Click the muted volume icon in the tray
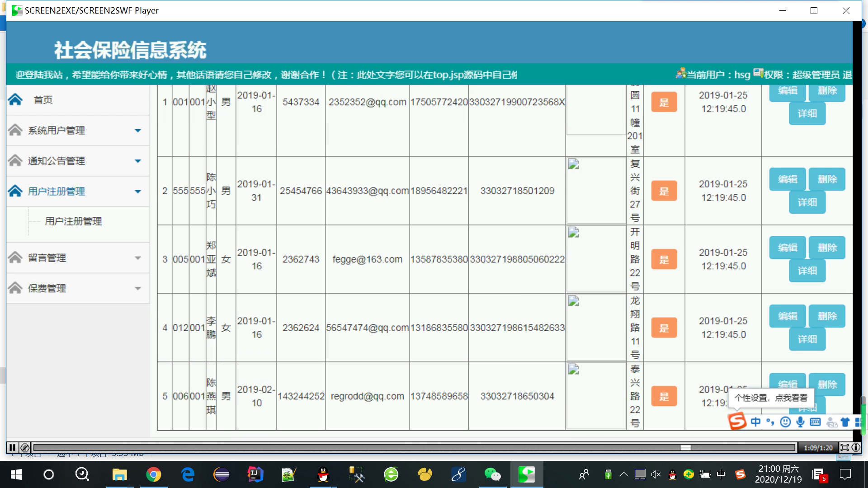 pyautogui.click(x=656, y=474)
